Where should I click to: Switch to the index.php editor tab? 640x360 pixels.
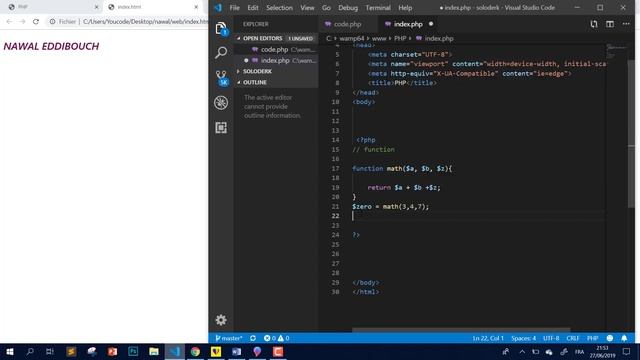click(x=408, y=24)
